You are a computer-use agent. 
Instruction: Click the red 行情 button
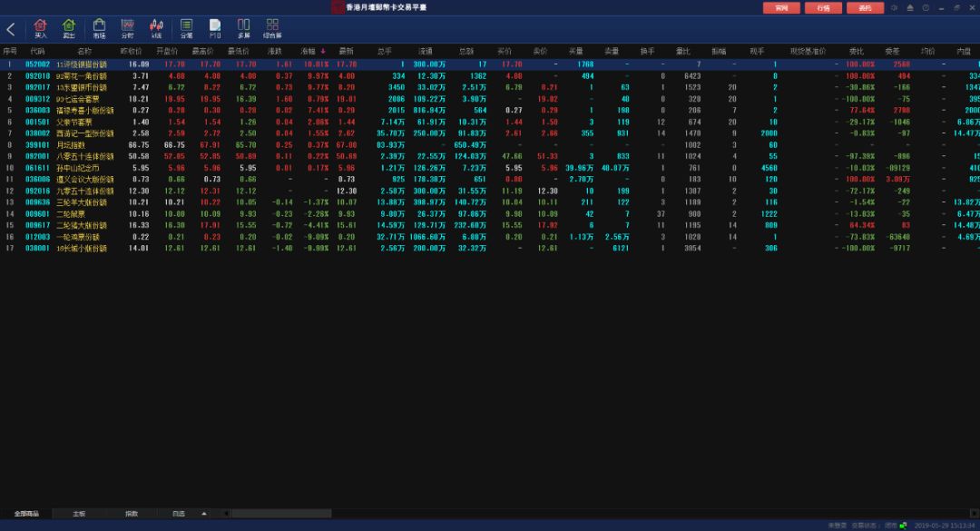click(x=823, y=8)
